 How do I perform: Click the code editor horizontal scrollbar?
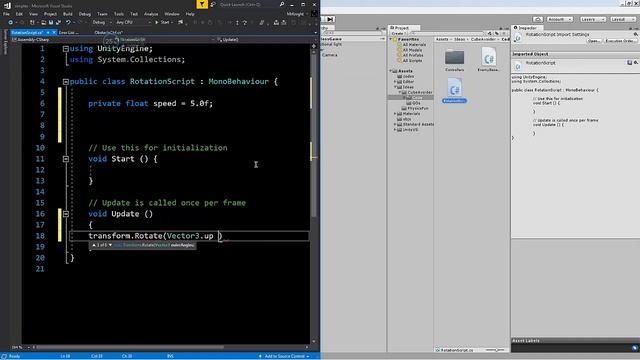[x=130, y=347]
